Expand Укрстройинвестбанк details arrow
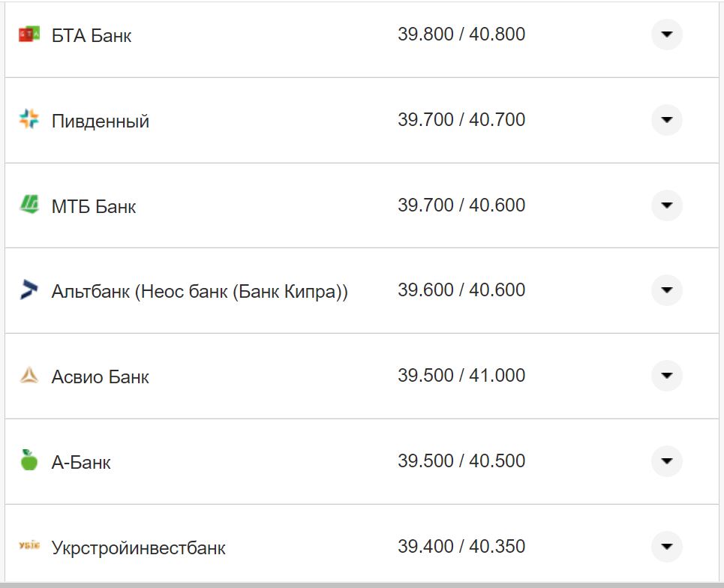The image size is (724, 588). (666, 546)
